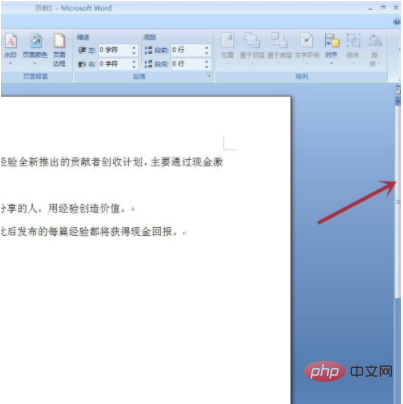The height and width of the screenshot is (404, 403).
Task: Decrease left indent with down spinner
Action: [x=134, y=53]
